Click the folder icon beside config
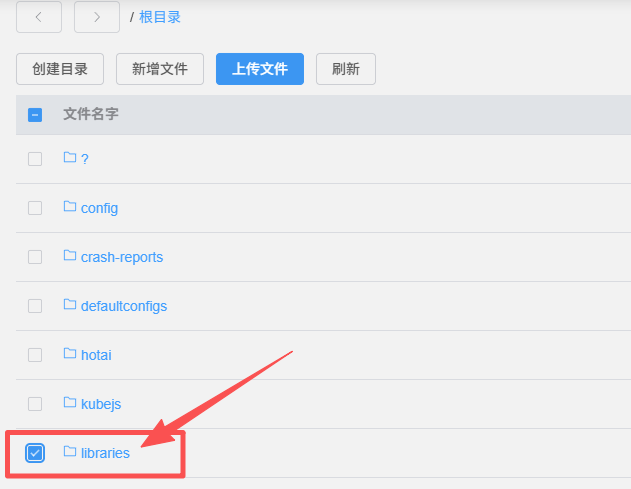 pos(70,207)
